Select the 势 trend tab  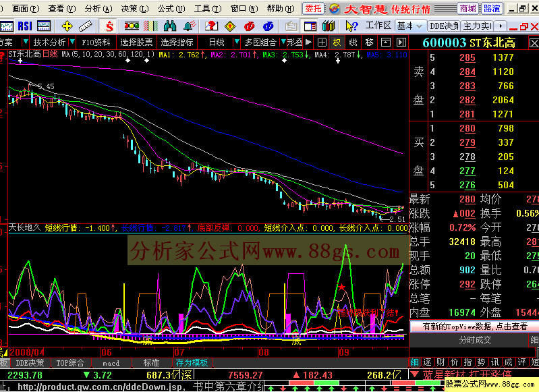tap(481, 362)
